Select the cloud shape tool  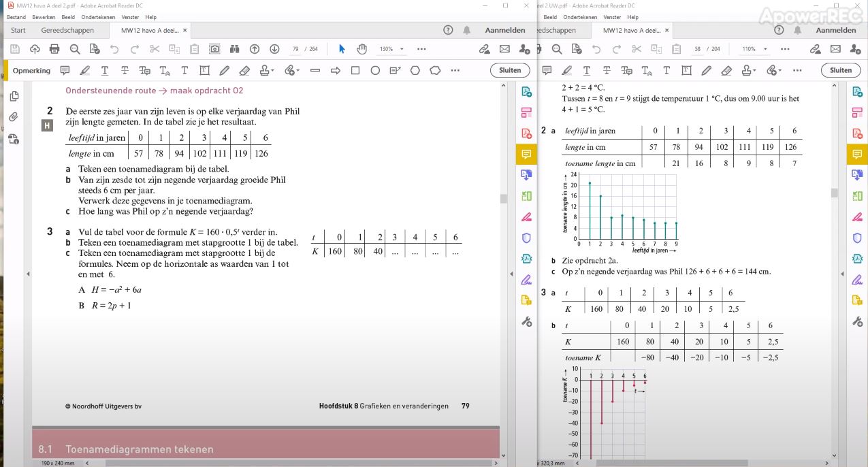pyautogui.click(x=435, y=70)
